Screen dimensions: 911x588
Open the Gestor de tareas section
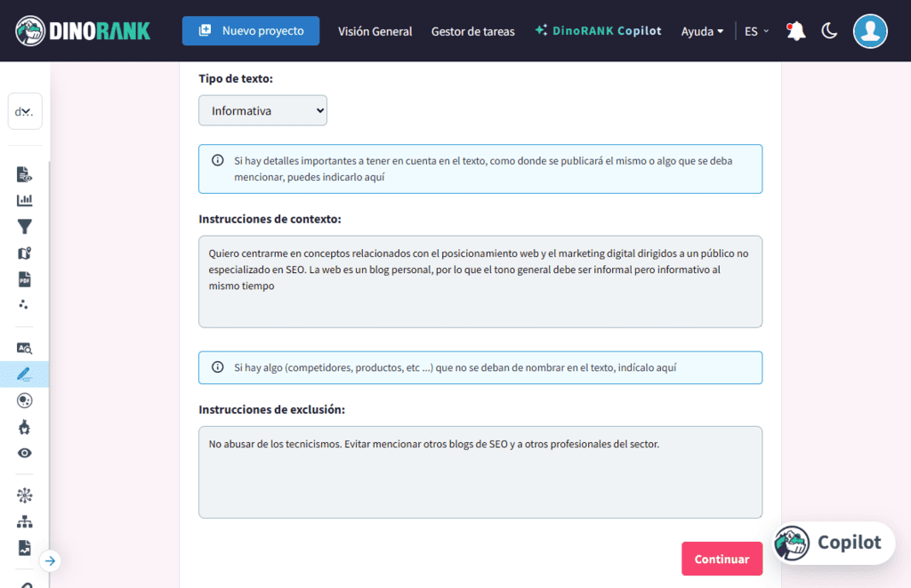[472, 31]
